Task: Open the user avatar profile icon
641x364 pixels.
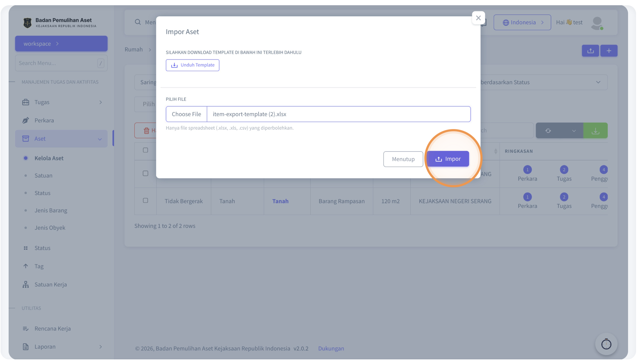Action: (x=597, y=23)
